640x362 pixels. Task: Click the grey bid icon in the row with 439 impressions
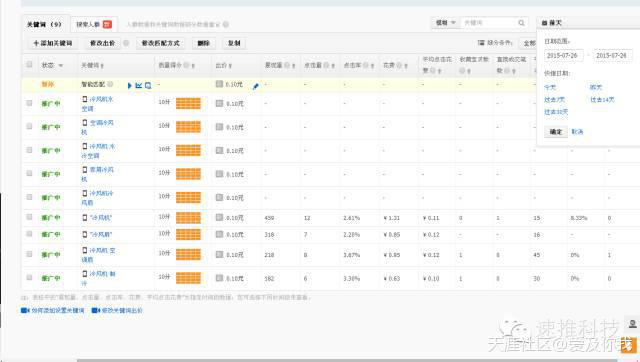click(x=219, y=218)
